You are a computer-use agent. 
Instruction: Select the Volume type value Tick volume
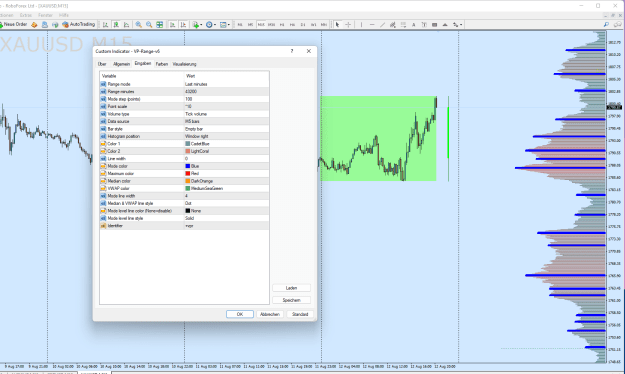(226, 114)
